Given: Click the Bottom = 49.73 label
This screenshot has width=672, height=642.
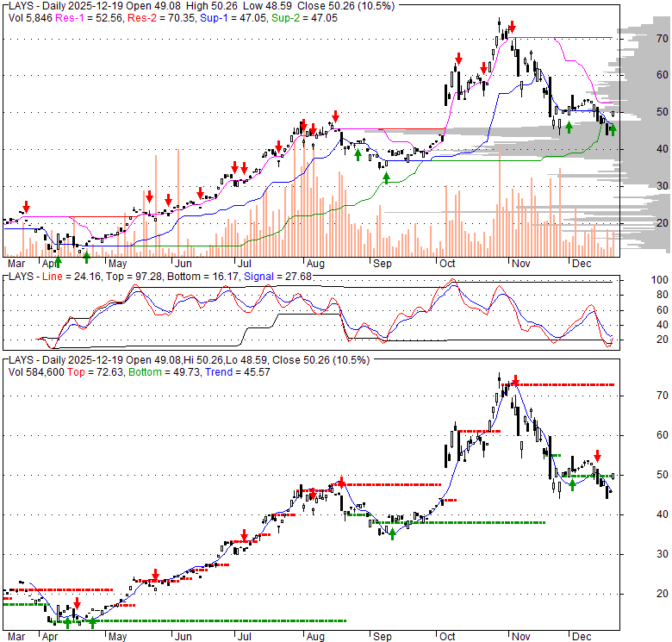Looking at the screenshot, I should click(165, 372).
